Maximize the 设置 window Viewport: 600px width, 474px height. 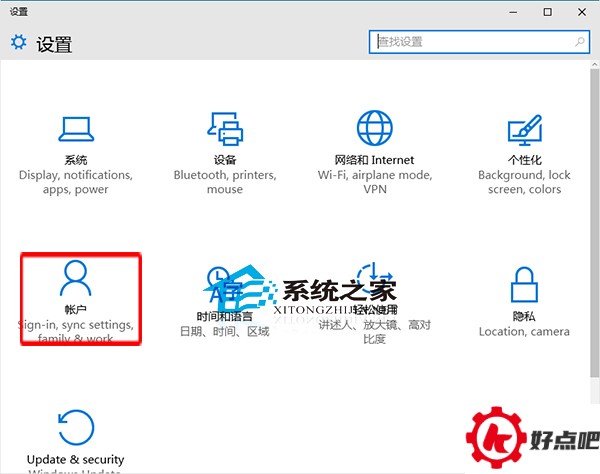click(548, 12)
